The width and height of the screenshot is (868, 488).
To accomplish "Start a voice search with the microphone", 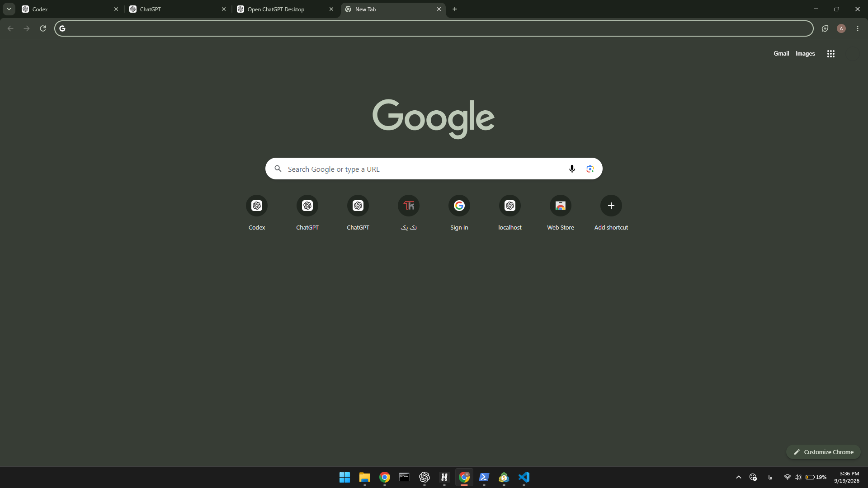I will click(x=572, y=169).
